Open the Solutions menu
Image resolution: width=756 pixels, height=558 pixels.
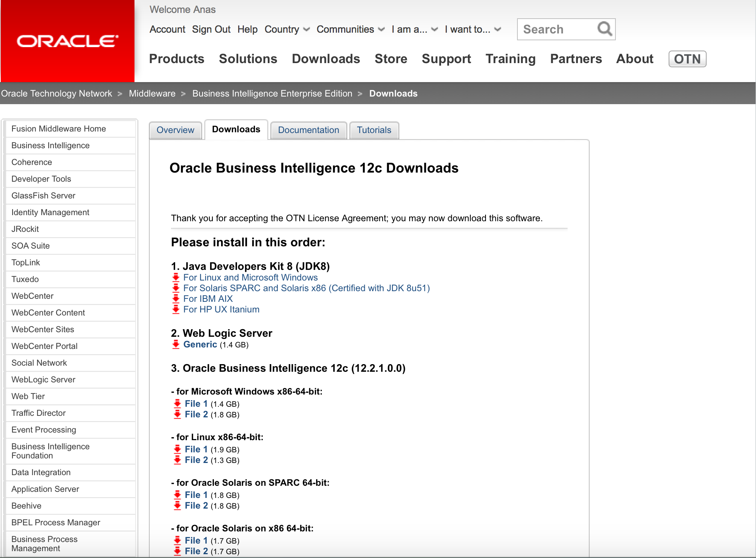(x=248, y=59)
